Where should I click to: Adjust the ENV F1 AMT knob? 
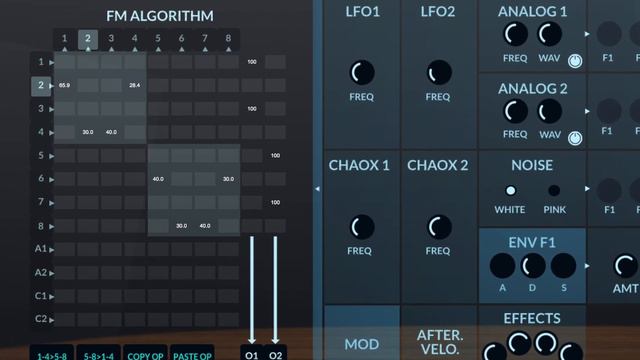tap(625, 266)
